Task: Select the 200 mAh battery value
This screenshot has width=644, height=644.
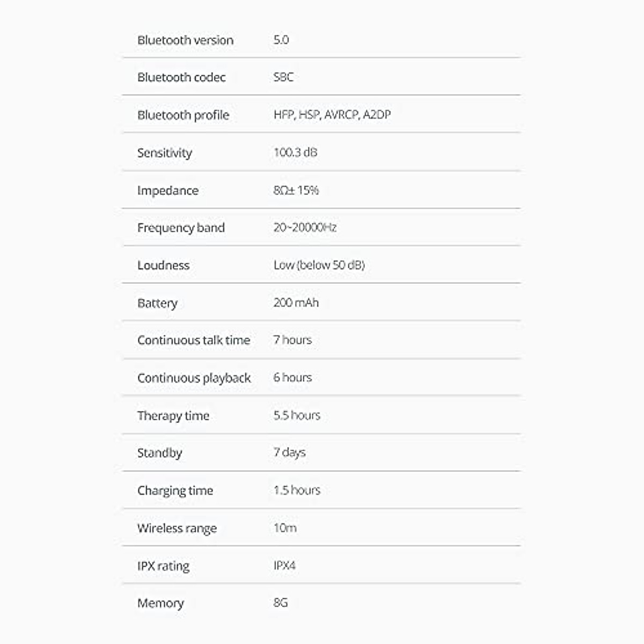Action: (296, 303)
